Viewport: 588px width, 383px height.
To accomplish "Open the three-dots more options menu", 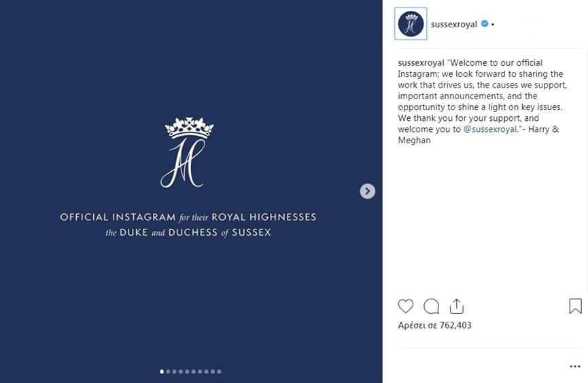I will [575, 367].
